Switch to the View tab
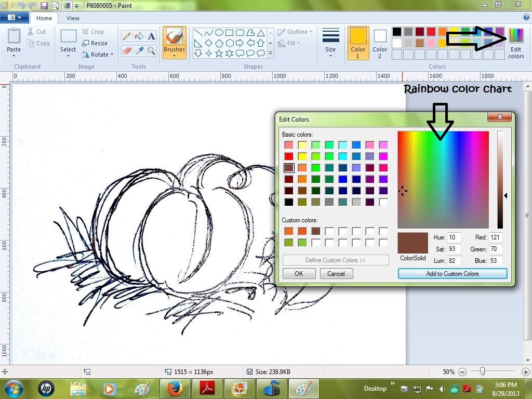 [x=72, y=18]
